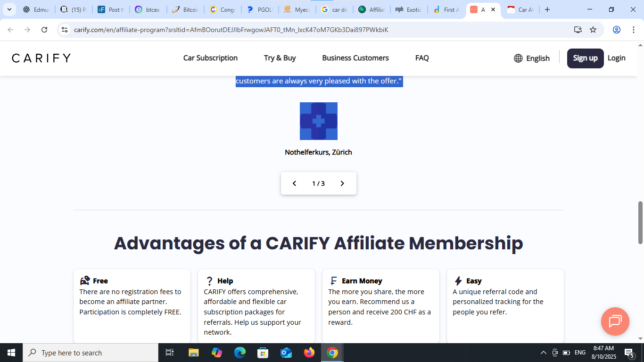Switch to the Bitcoin tab
Viewport: 644px width, 362px height.
tap(185, 9)
